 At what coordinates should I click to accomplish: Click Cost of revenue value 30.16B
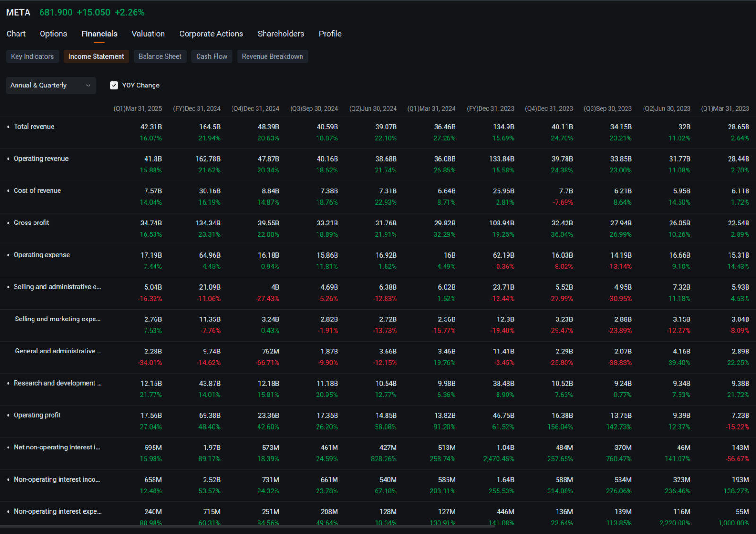(210, 191)
